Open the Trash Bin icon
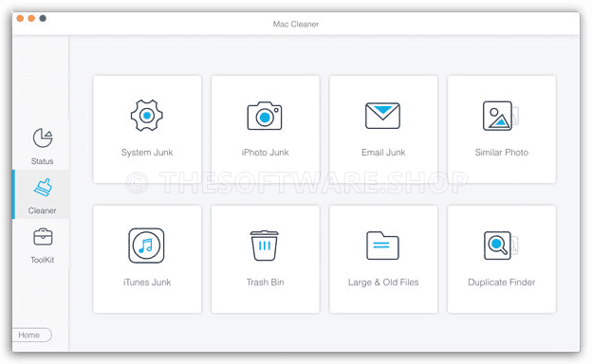The width and height of the screenshot is (592, 364). pos(265,246)
